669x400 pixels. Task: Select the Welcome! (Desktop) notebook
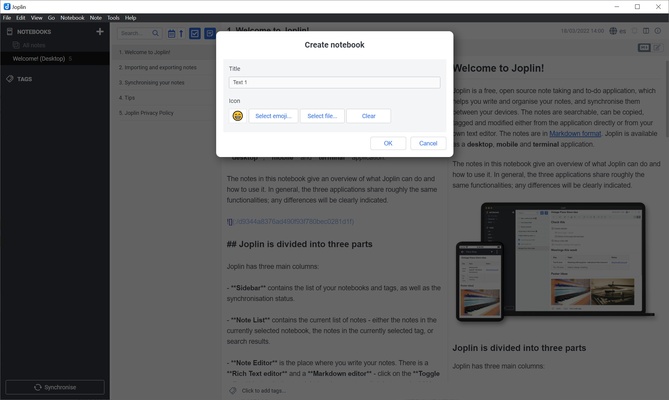pos(55,58)
